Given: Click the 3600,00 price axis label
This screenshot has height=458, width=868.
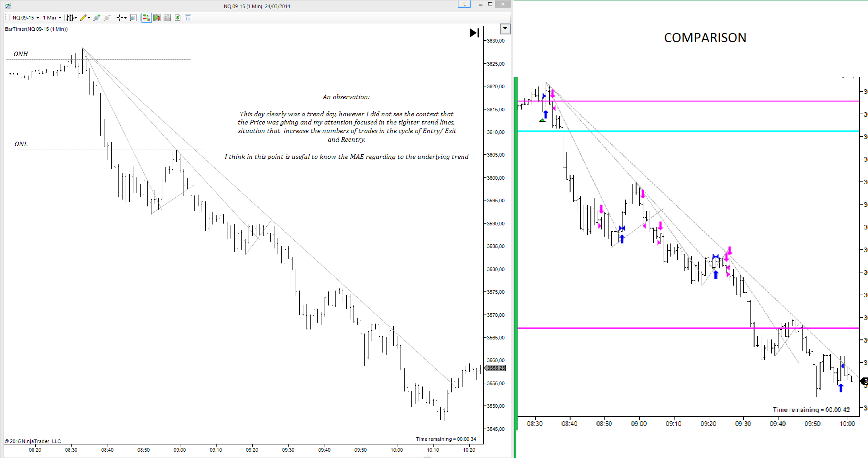Looking at the screenshot, I should tap(495, 178).
